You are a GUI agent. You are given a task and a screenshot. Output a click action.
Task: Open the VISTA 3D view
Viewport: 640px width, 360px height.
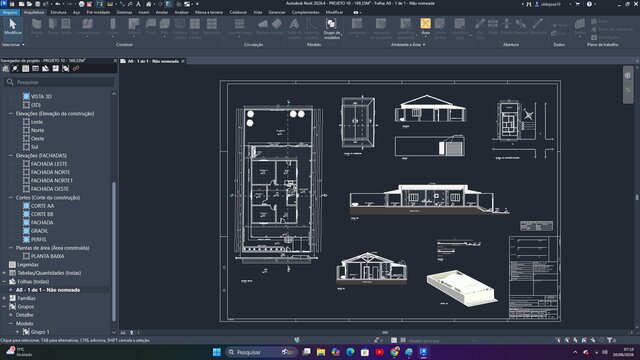coord(41,96)
